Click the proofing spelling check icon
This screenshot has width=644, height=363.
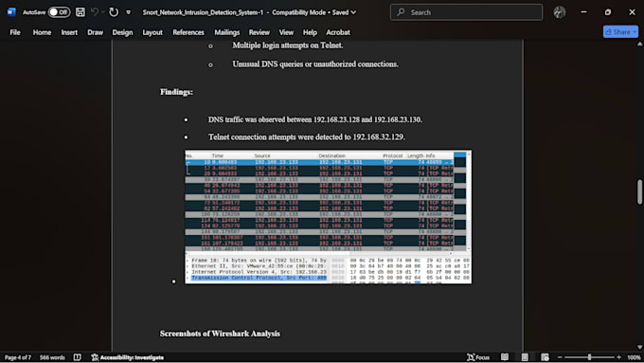[78, 357]
